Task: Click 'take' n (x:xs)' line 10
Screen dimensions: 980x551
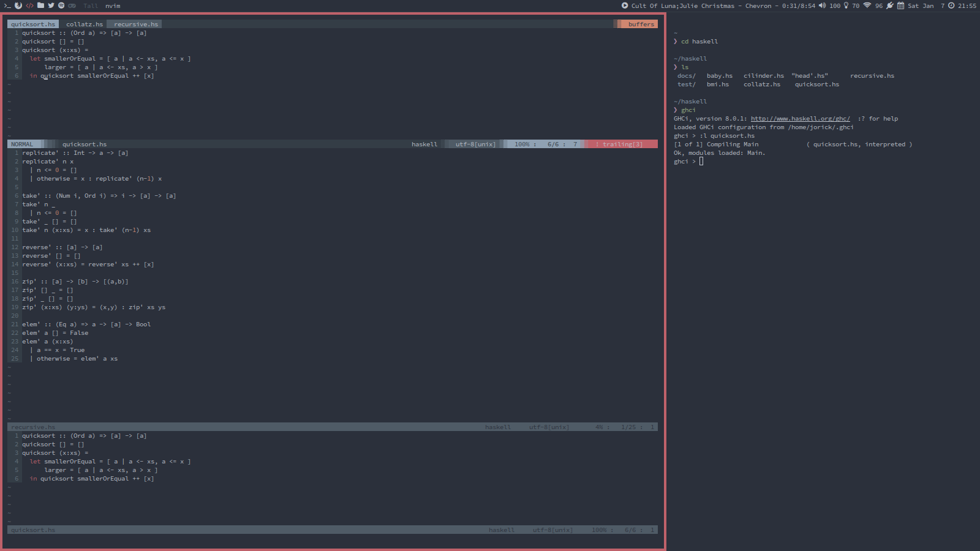Action: [x=86, y=230]
